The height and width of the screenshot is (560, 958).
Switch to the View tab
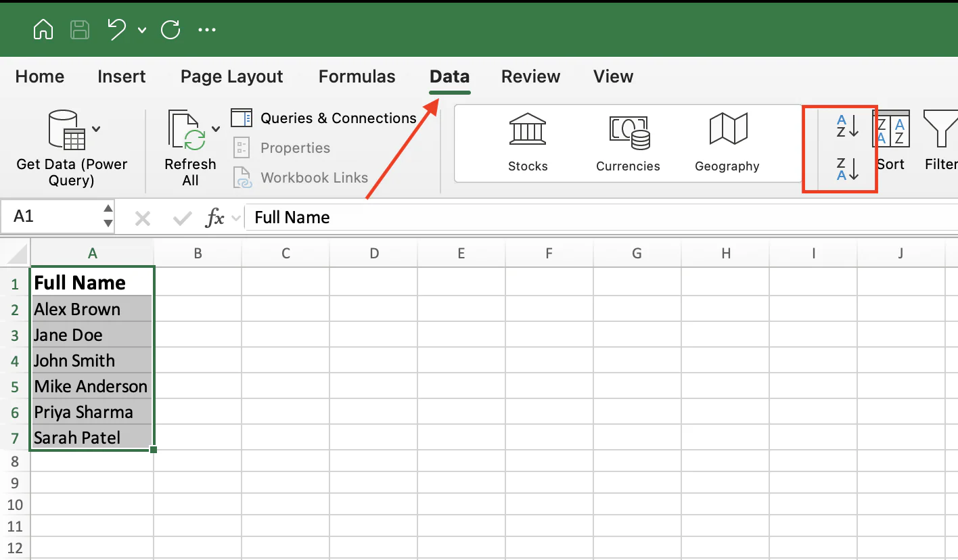coord(614,76)
